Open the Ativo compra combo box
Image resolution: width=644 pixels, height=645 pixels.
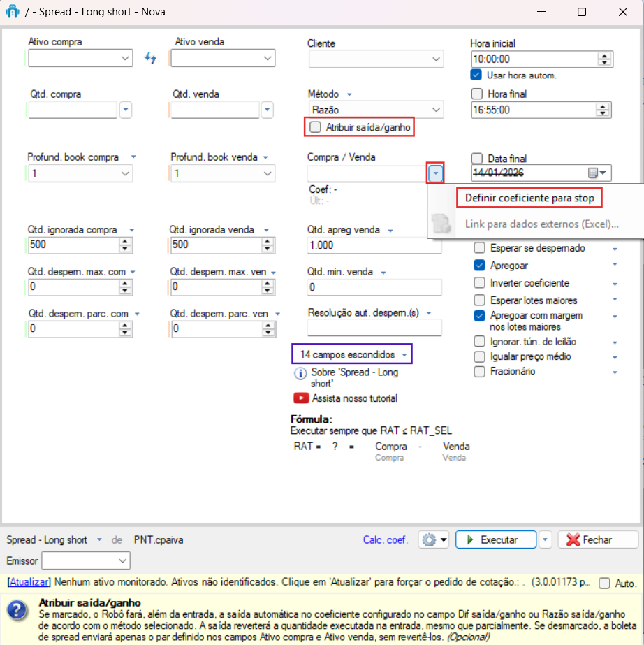[x=126, y=58]
